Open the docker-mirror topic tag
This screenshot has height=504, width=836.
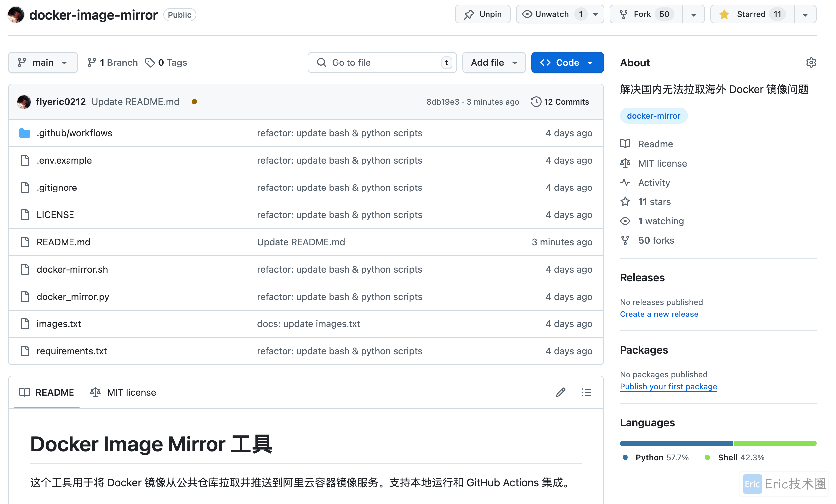click(653, 116)
